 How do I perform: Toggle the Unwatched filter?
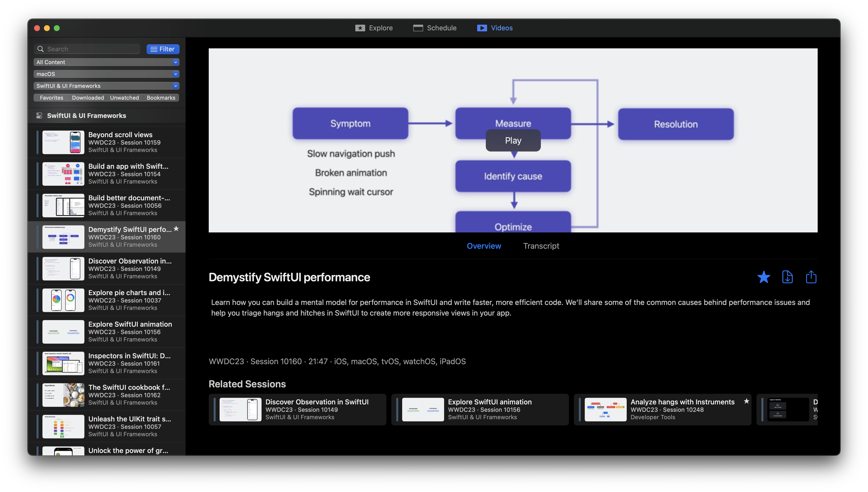pos(124,98)
